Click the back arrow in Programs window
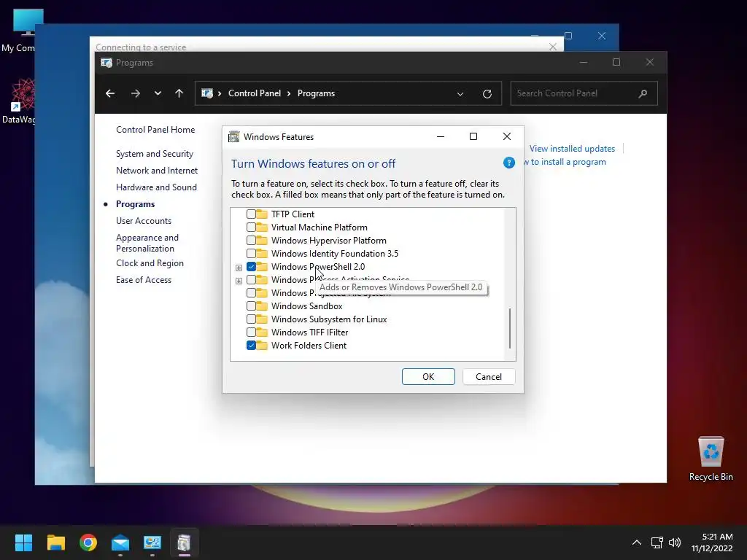The height and width of the screenshot is (560, 747). (110, 93)
